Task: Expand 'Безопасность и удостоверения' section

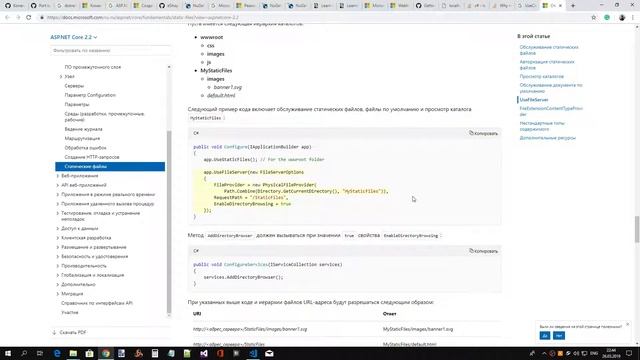Action: tap(58, 257)
